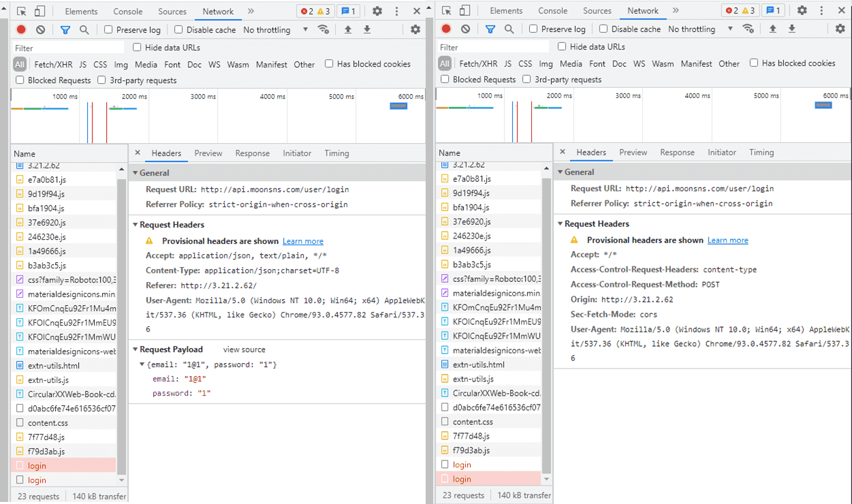Click the inspect element icon in right DevTools panel
Image resolution: width=852 pixels, height=504 pixels.
click(447, 11)
